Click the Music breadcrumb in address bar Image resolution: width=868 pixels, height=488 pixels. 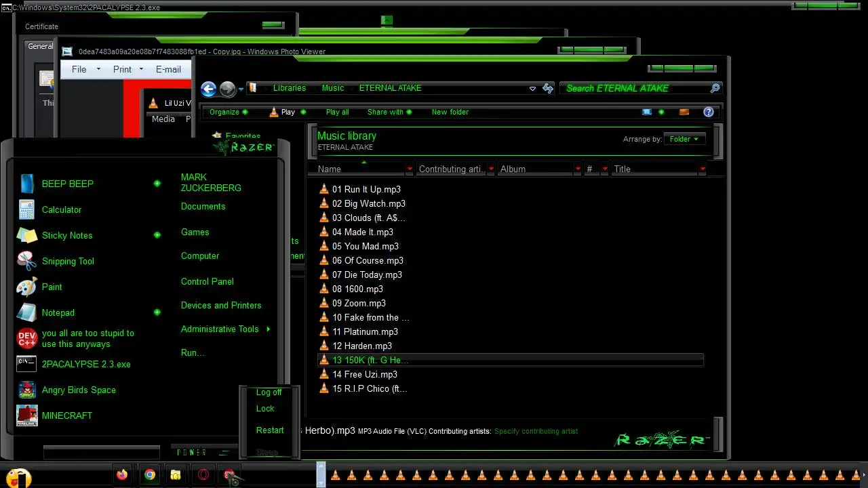pyautogui.click(x=332, y=88)
